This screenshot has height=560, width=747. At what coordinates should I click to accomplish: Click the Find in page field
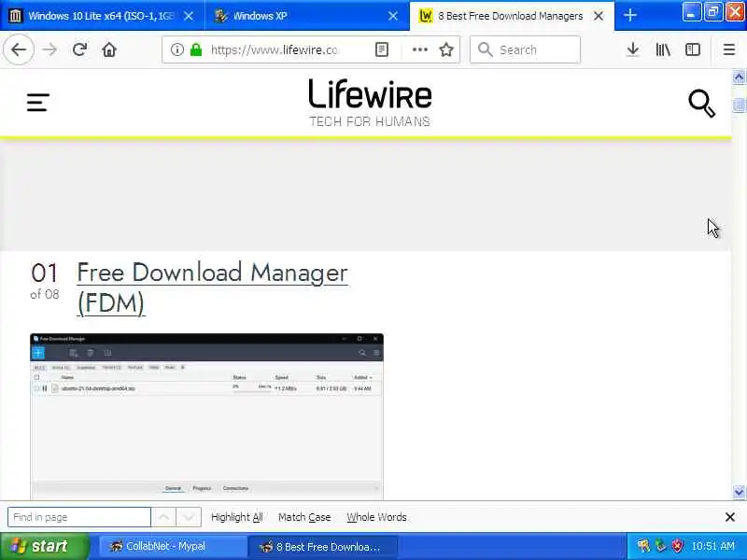(79, 517)
